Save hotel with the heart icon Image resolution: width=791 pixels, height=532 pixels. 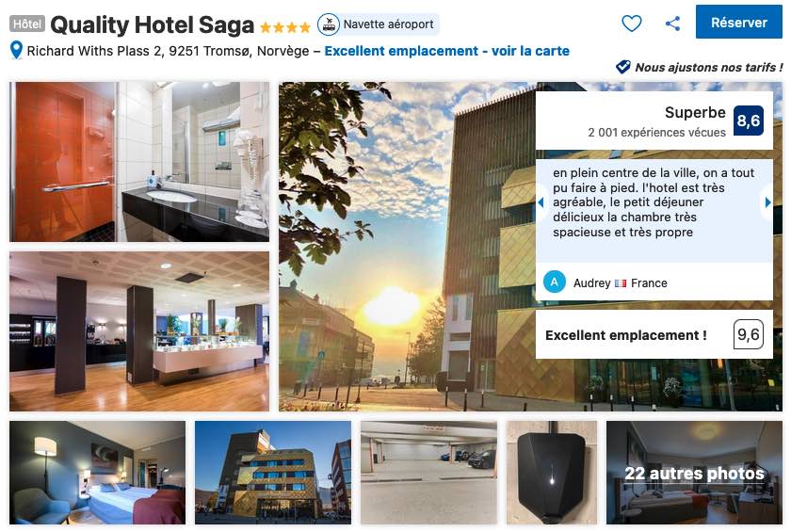coord(632,24)
